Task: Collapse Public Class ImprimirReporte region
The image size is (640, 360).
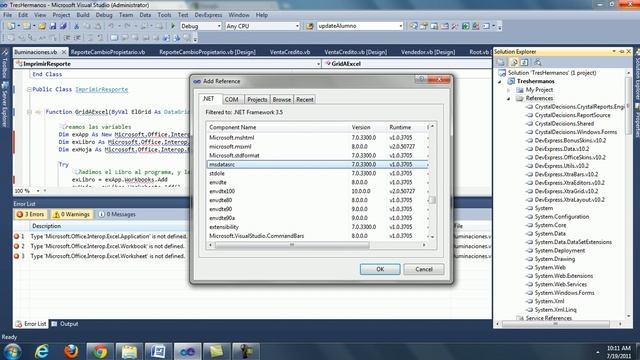Action: [29, 89]
